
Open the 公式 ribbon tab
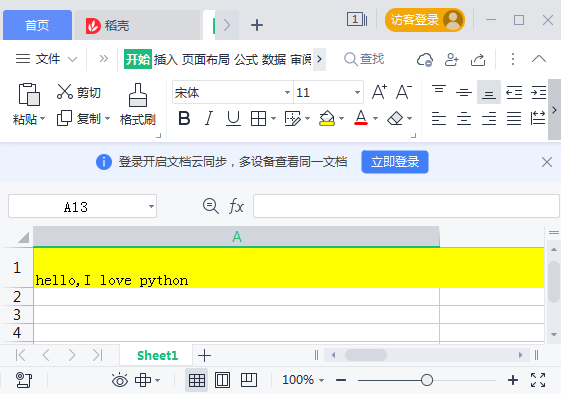tap(246, 59)
